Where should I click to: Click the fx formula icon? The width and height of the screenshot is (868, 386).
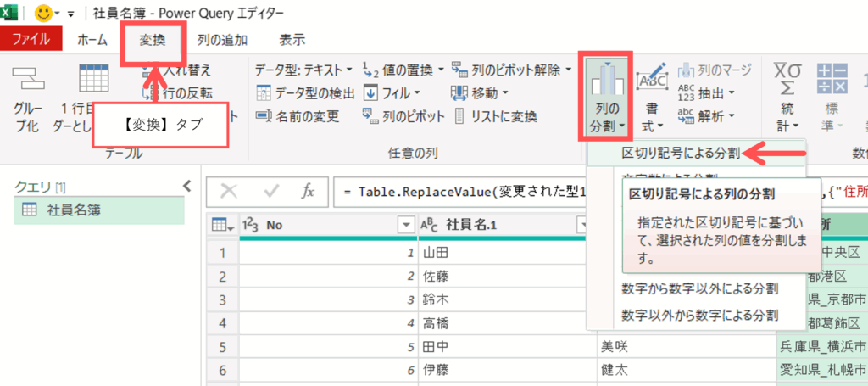pyautogui.click(x=309, y=192)
